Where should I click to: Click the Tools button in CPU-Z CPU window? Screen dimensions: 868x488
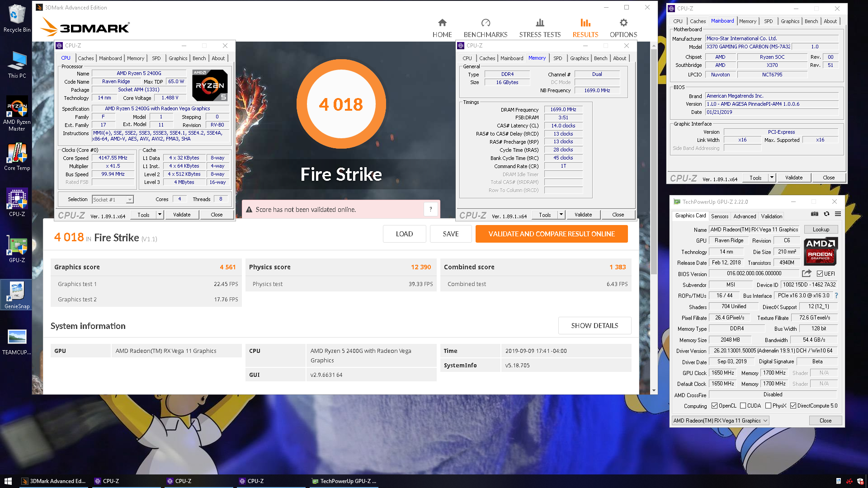coord(143,215)
